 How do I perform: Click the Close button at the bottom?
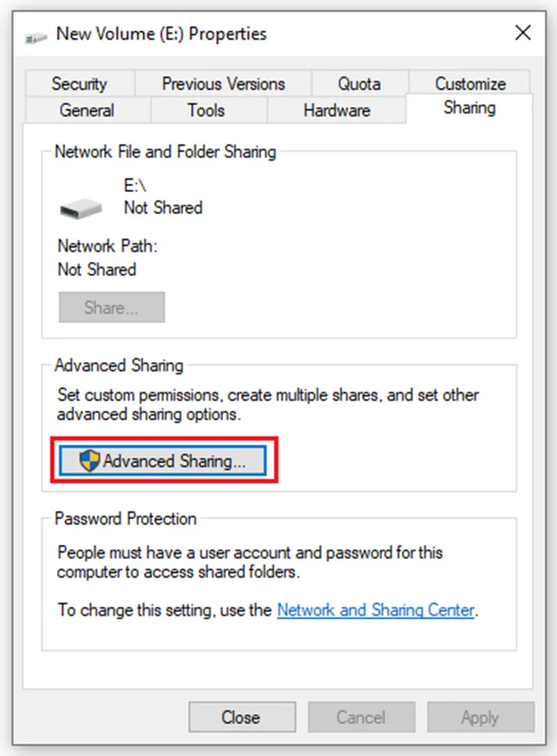242,717
